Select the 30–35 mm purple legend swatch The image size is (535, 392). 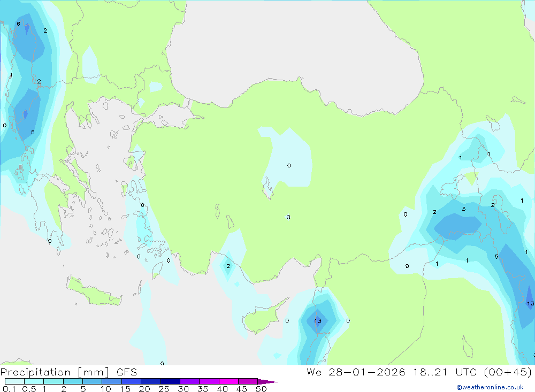coord(190,381)
